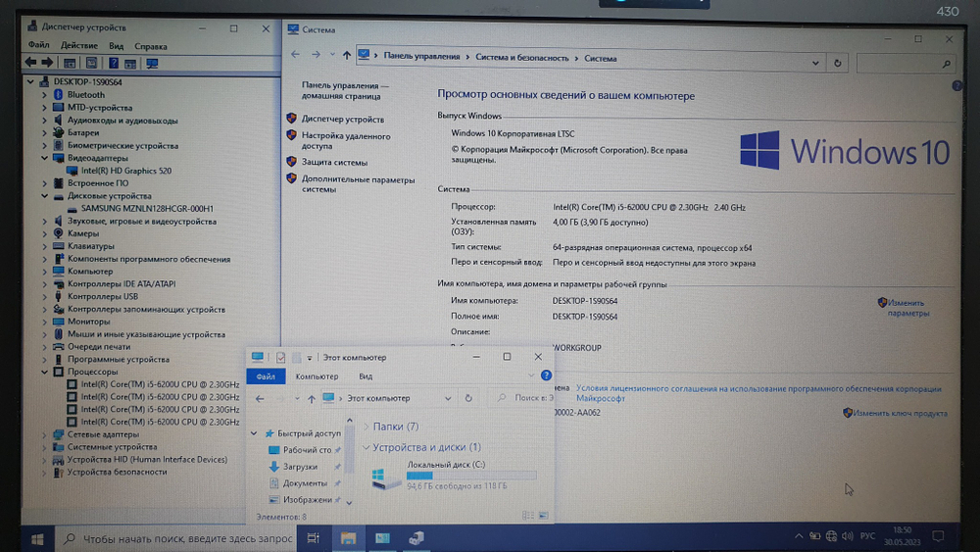Expand the ribbon chevron in Этот компьютер window
The width and height of the screenshot is (980, 552).
(x=531, y=376)
